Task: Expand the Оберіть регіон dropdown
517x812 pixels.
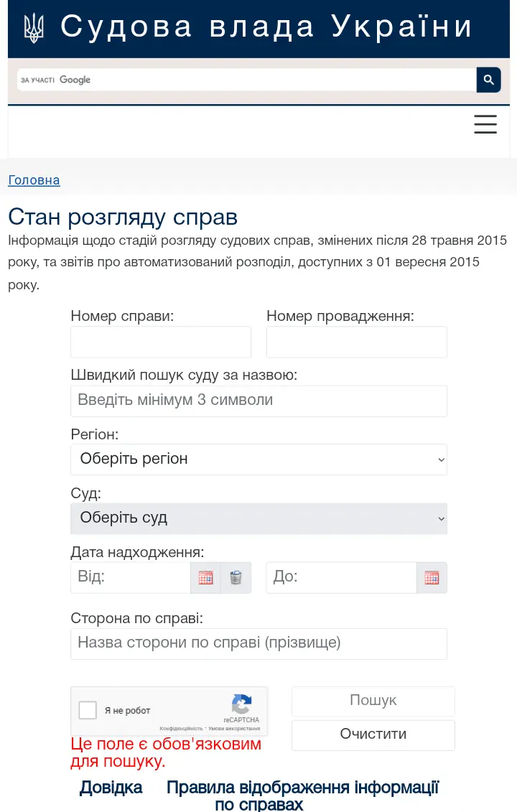Action: (258, 459)
